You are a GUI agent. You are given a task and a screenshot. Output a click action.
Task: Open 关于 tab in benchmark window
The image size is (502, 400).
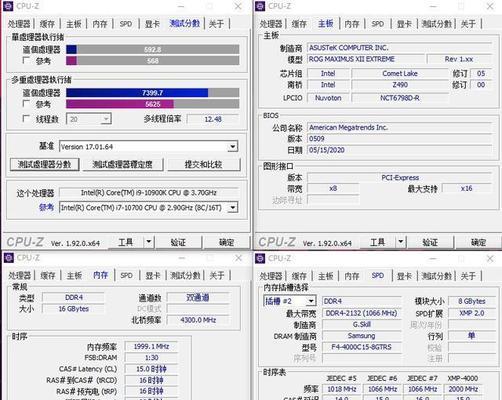216,24
